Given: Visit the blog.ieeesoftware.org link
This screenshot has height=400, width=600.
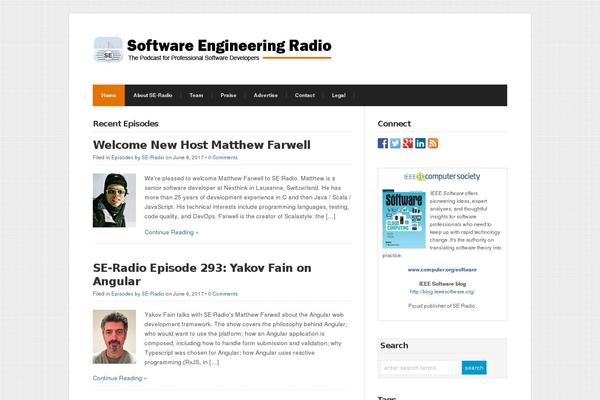Looking at the screenshot, I should pos(442,292).
